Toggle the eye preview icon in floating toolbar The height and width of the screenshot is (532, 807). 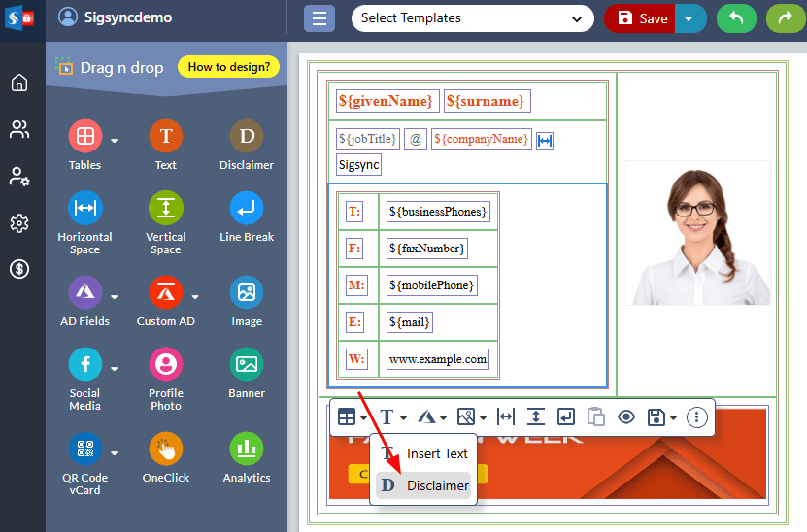pyautogui.click(x=626, y=417)
